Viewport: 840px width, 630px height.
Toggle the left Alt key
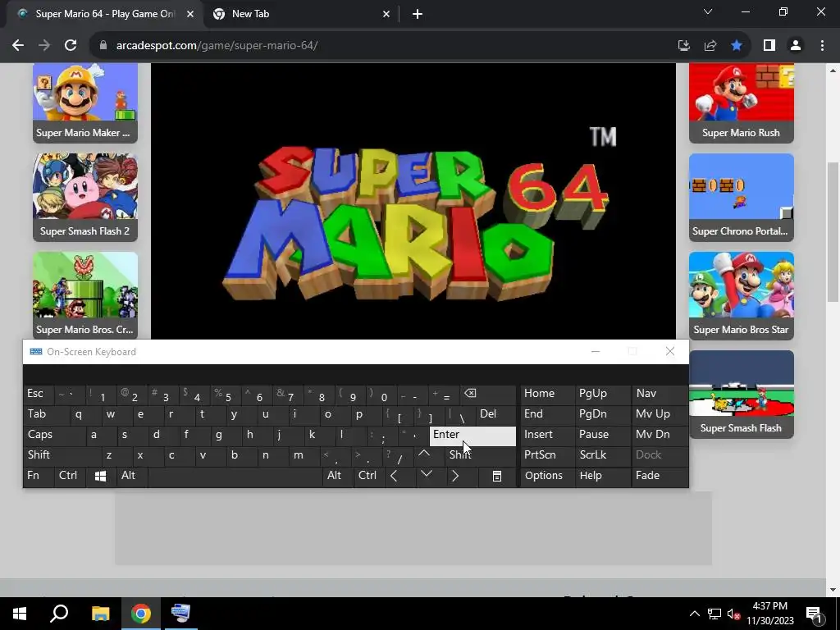click(131, 476)
